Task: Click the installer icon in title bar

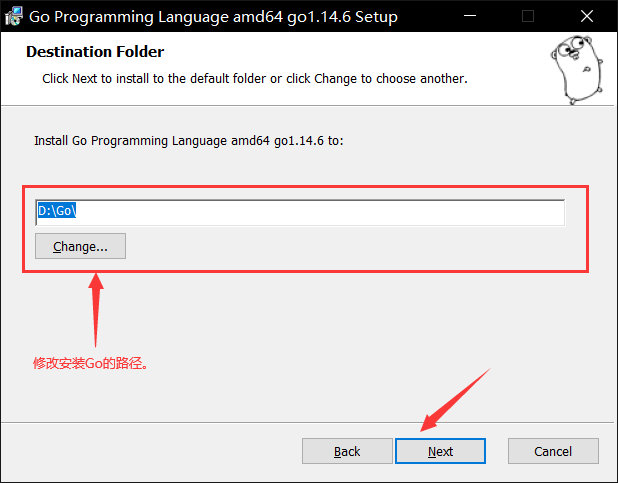Action: (13, 16)
